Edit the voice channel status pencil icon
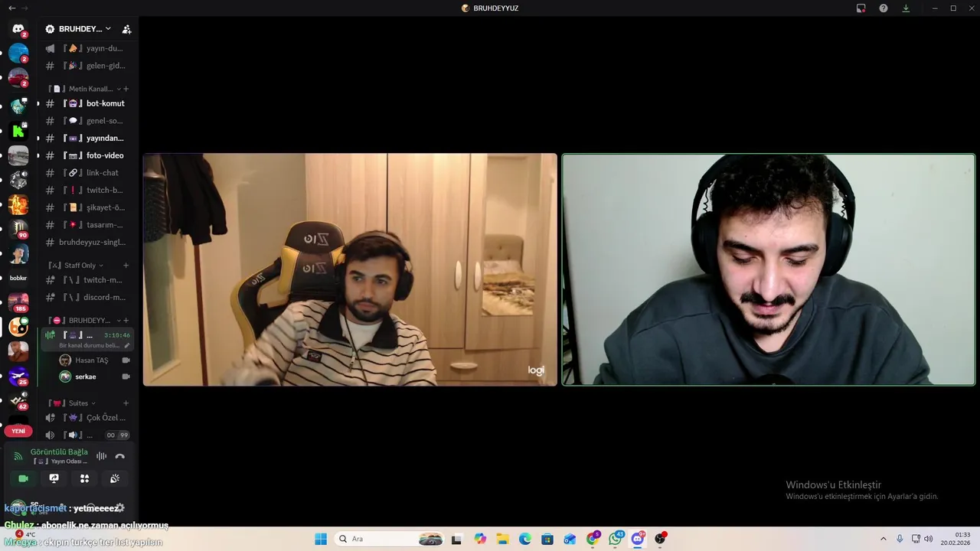Image resolution: width=980 pixels, height=551 pixels. pyautogui.click(x=127, y=345)
